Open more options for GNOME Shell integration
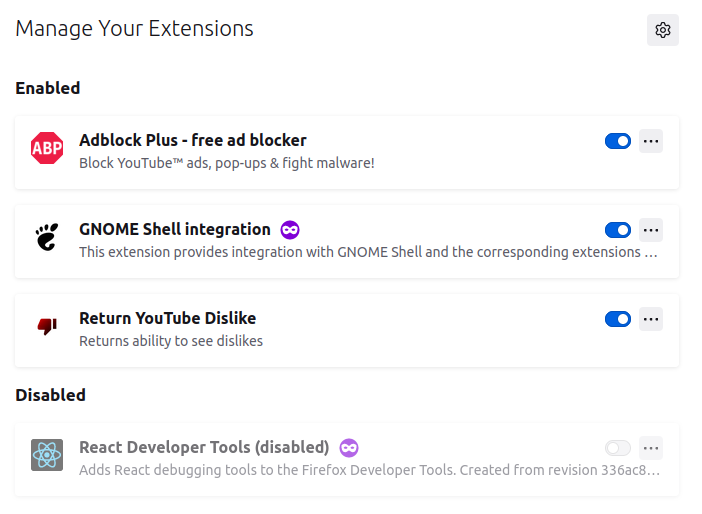Image resolution: width=702 pixels, height=514 pixels. [x=651, y=230]
